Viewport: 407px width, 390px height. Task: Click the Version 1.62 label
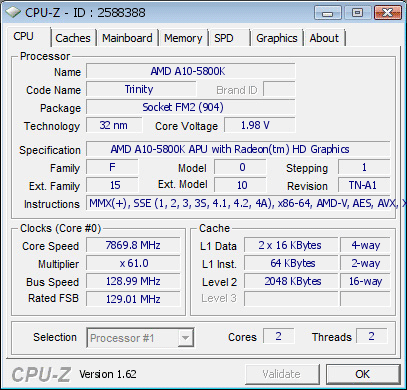coord(108,374)
